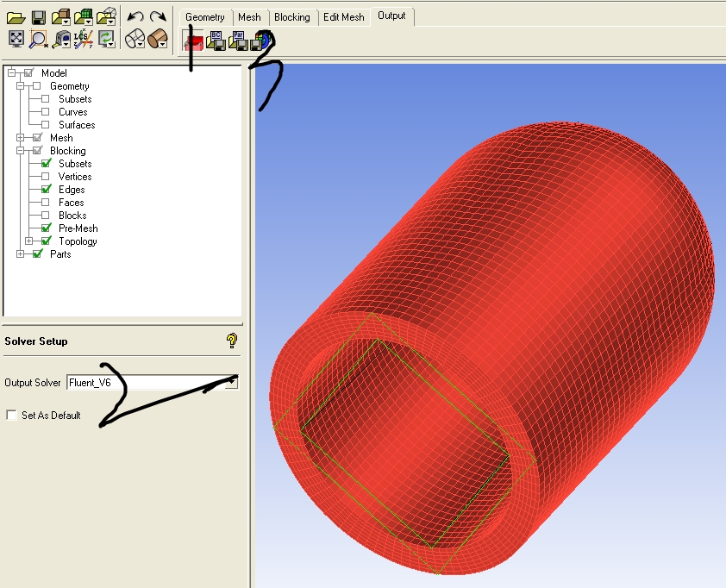Viewport: 726px width, 588px height.
Task: Toggle the Subsets checkbox under Geometry
Action: (x=46, y=98)
